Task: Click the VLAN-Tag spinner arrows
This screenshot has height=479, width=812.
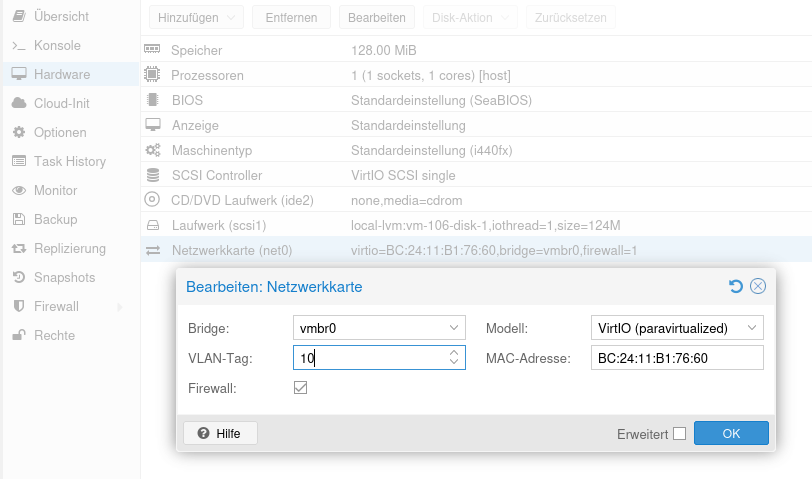Action: [454, 357]
